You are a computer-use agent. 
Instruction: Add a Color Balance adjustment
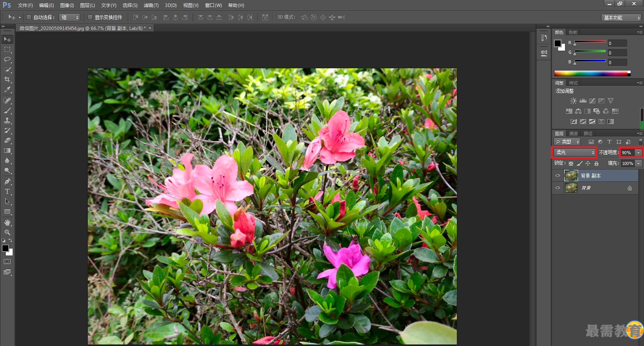[578, 111]
